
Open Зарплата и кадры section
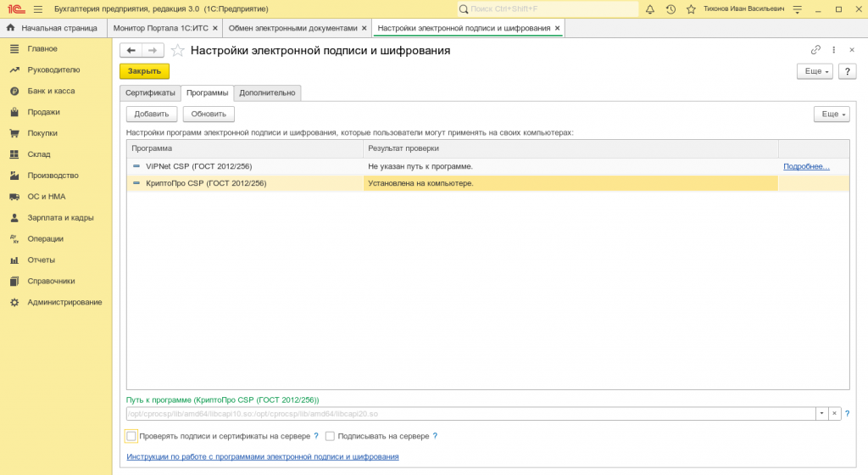(60, 218)
